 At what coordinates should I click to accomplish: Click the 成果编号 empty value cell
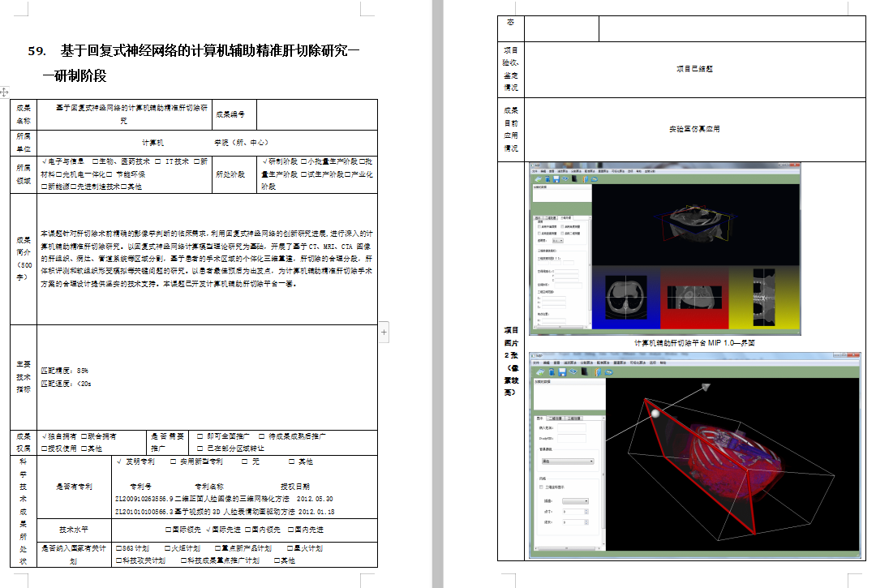(x=316, y=114)
